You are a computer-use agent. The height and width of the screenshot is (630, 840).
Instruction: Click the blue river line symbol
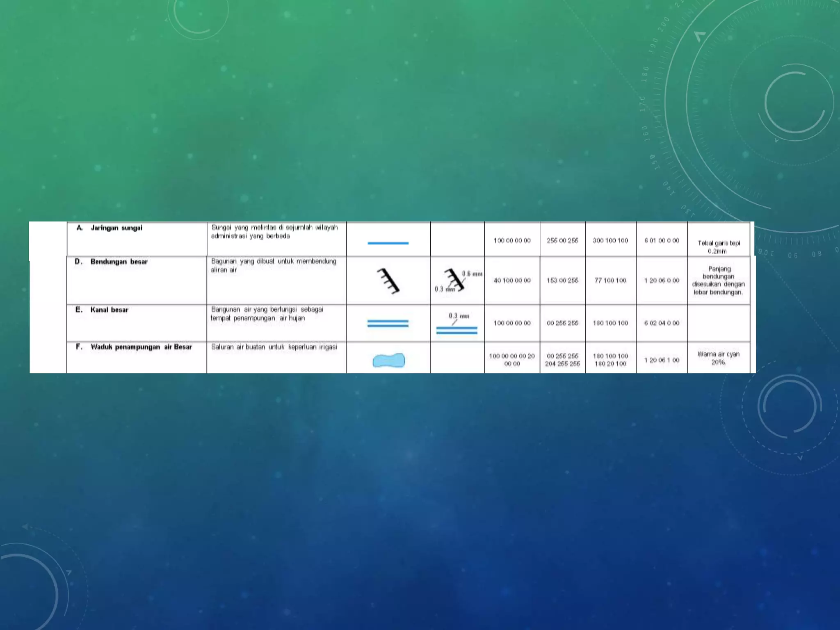tap(388, 243)
